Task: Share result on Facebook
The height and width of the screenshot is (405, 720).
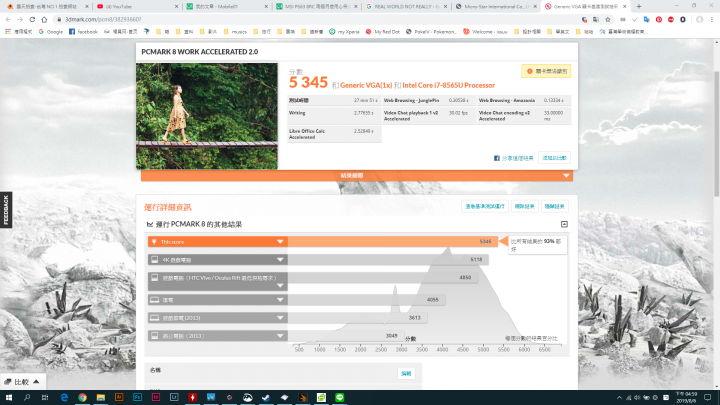Action: tap(513, 158)
